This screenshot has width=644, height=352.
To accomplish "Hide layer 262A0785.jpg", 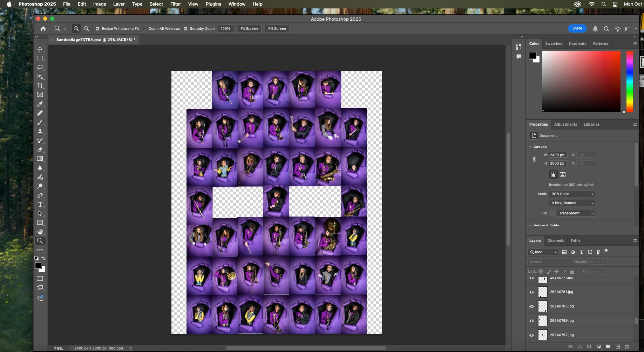I will click(x=531, y=306).
